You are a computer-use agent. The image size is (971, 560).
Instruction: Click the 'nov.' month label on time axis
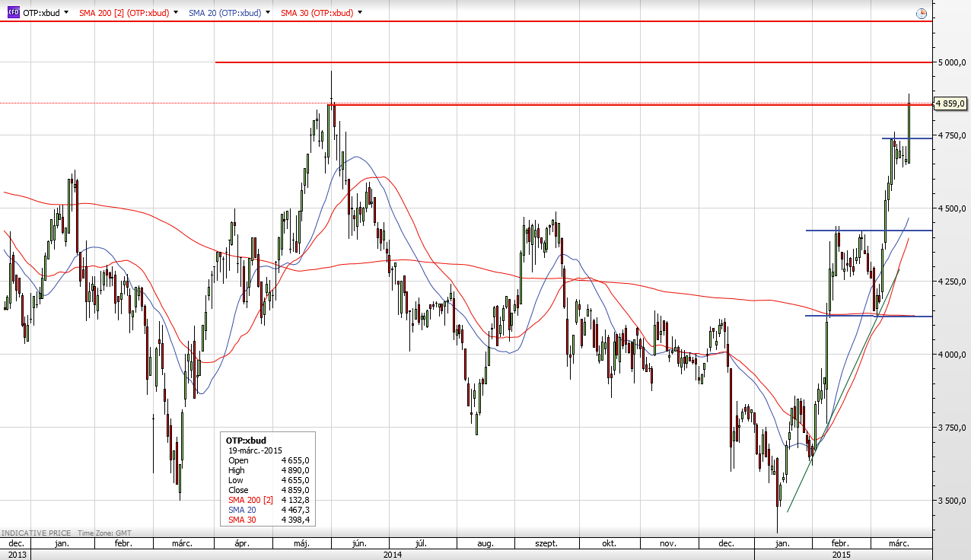coord(667,544)
